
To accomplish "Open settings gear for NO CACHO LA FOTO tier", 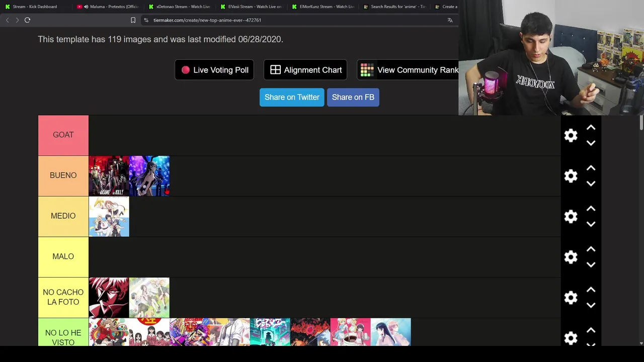I will (x=571, y=298).
